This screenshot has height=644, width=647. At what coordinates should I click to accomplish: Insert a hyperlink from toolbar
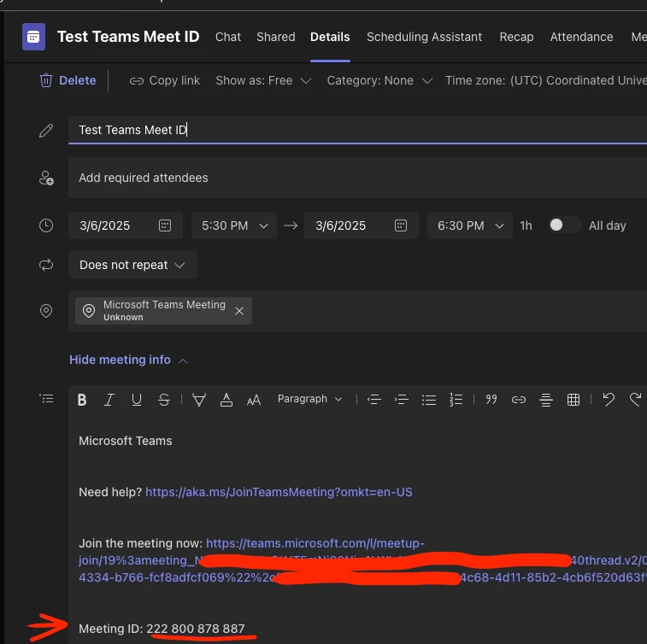(x=519, y=400)
